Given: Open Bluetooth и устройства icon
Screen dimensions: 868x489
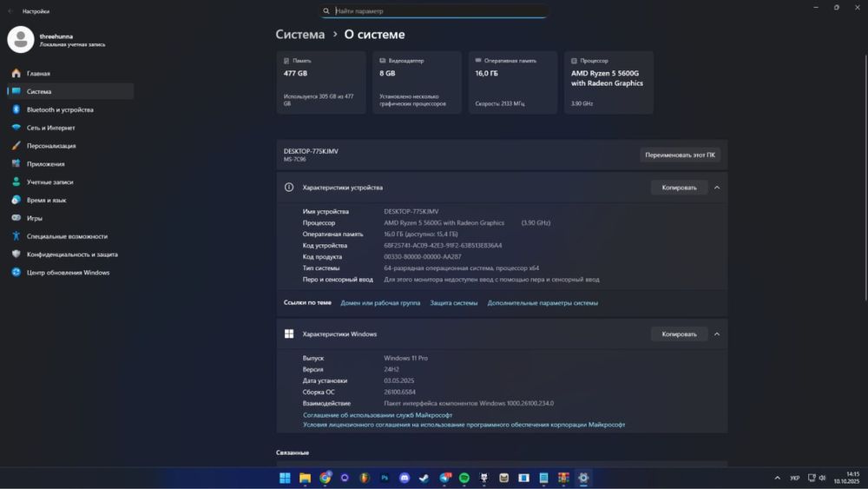Looking at the screenshot, I should click(16, 109).
